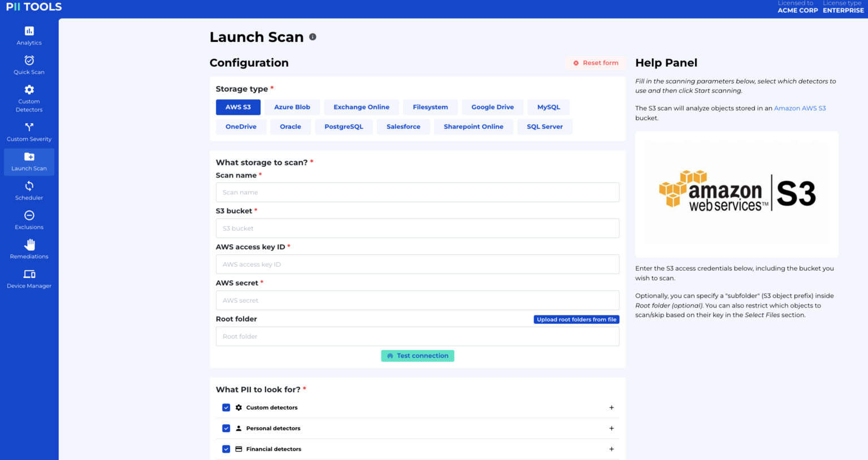Select Google Drive storage type
This screenshot has height=460, width=868.
coord(493,107)
